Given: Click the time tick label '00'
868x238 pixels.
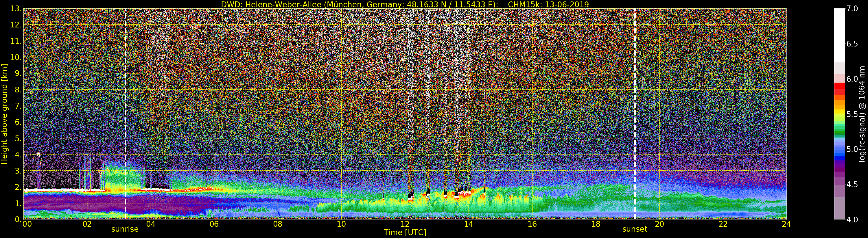Looking at the screenshot, I should coord(27,224).
